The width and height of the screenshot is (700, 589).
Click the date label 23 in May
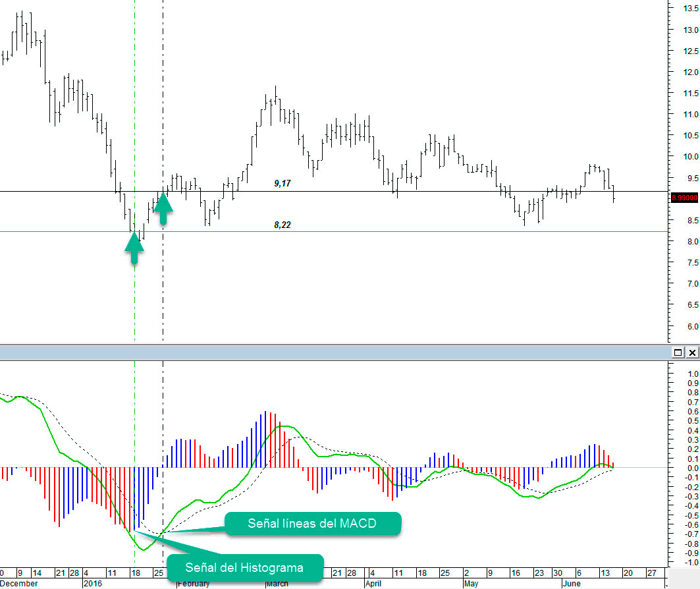pyautogui.click(x=539, y=573)
